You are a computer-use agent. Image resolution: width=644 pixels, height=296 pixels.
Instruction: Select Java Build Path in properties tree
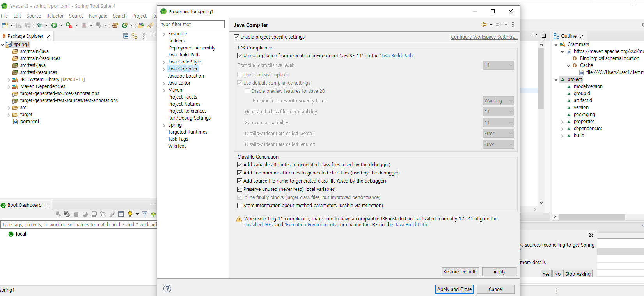184,55
